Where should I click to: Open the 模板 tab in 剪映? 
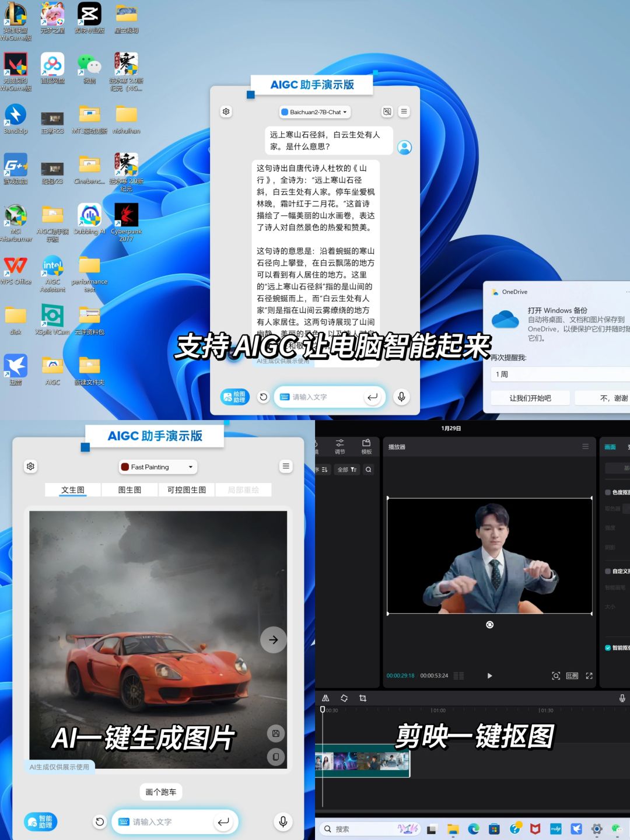[x=366, y=447]
